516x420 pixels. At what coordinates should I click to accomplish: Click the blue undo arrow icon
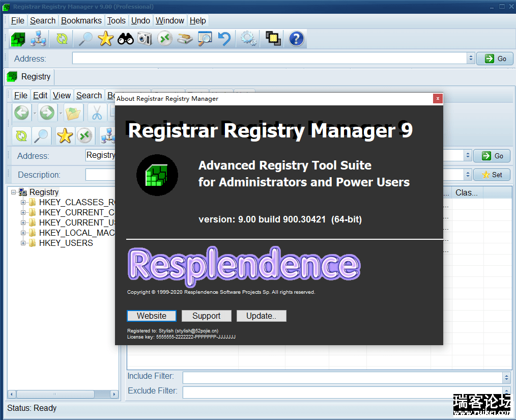coord(224,39)
